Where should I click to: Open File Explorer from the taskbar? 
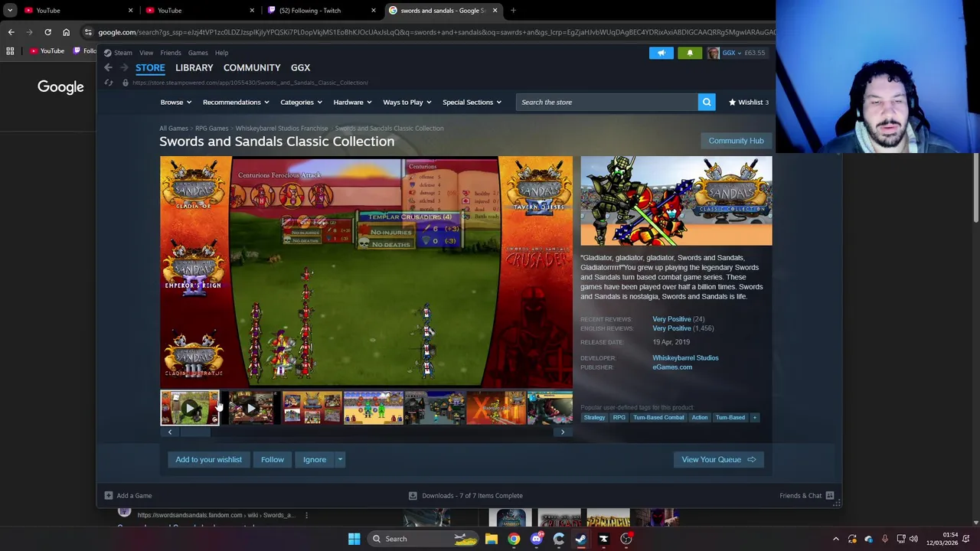[492, 539]
